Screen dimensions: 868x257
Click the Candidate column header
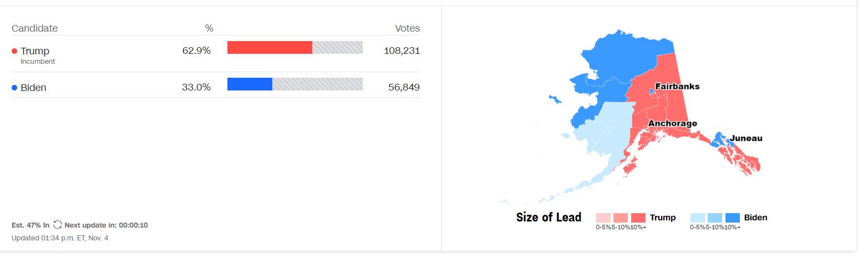tap(34, 28)
